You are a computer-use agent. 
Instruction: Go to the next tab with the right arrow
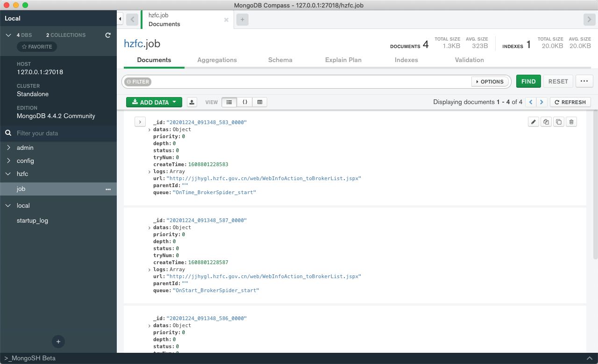coord(589,20)
